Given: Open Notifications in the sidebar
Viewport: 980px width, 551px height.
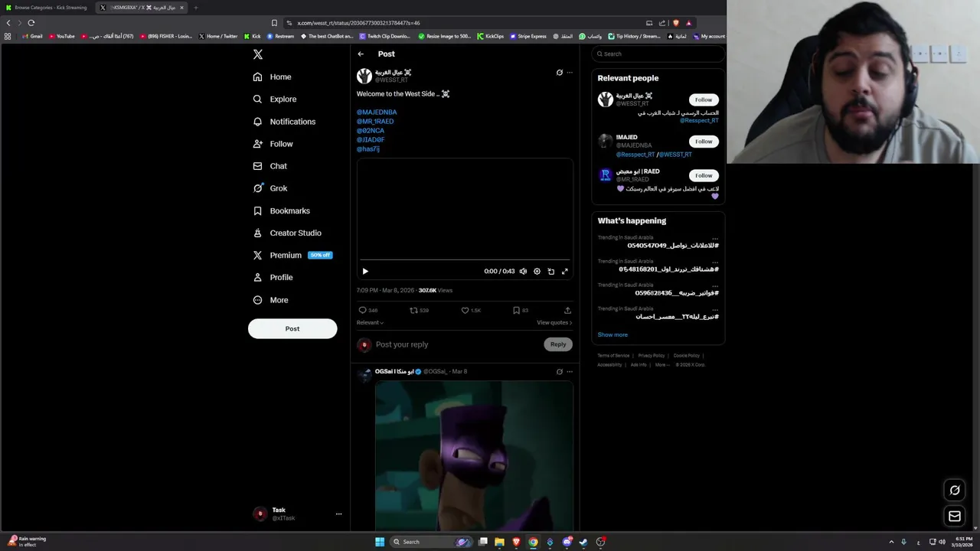Looking at the screenshot, I should click(284, 122).
